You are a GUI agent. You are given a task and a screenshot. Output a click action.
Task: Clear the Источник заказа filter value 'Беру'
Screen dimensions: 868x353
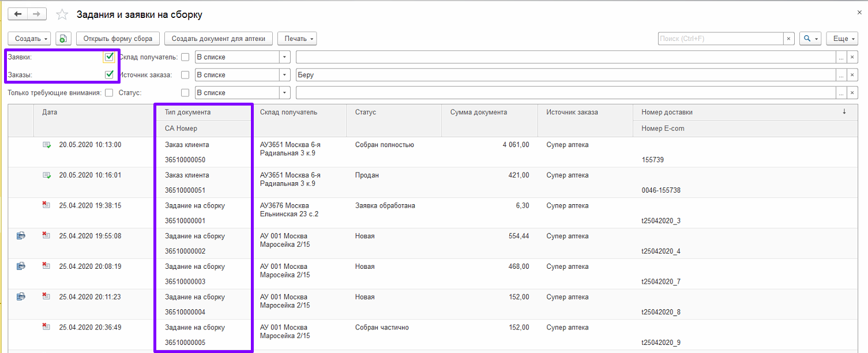tap(852, 75)
